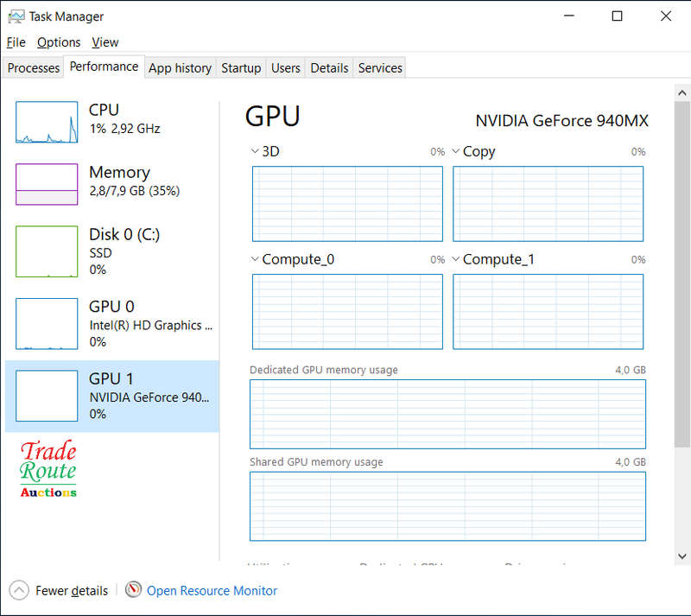Open the Copy engine dropdown chevron
The image size is (691, 616).
(456, 151)
